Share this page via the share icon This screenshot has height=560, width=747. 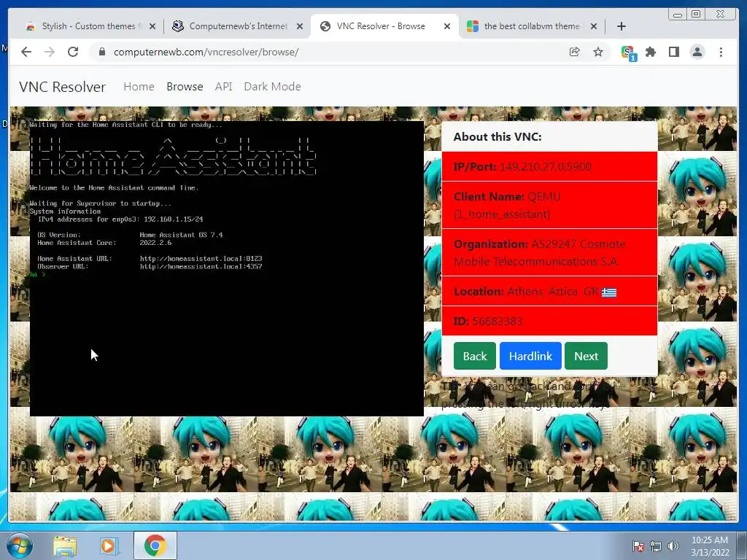(575, 52)
